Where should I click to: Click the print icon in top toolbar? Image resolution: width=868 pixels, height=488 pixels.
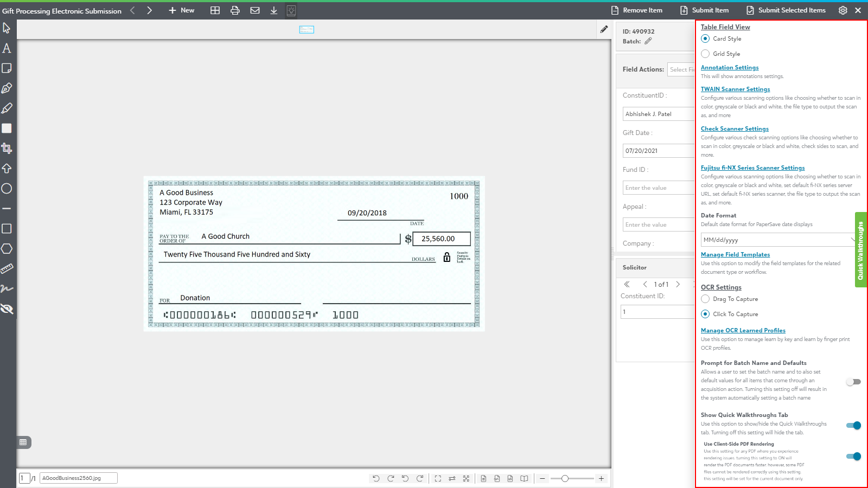pos(235,10)
